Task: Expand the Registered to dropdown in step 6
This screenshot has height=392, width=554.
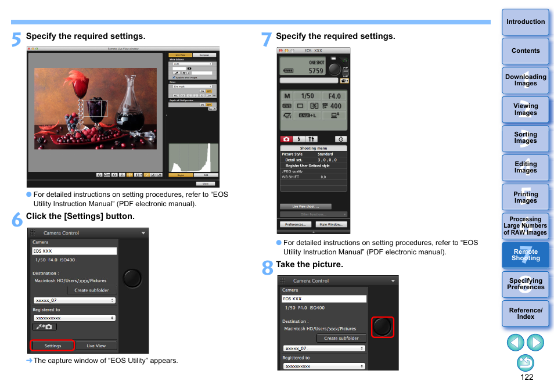Action: click(74, 318)
